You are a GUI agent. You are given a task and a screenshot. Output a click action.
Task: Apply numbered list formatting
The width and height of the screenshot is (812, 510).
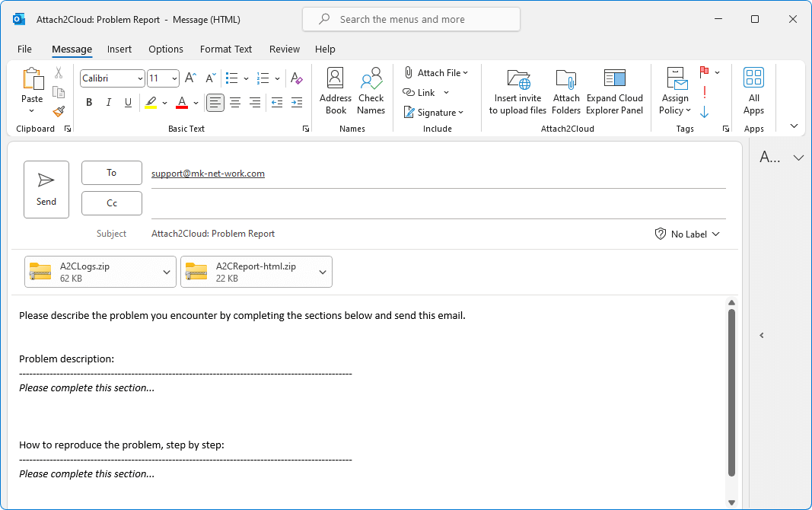coord(263,78)
